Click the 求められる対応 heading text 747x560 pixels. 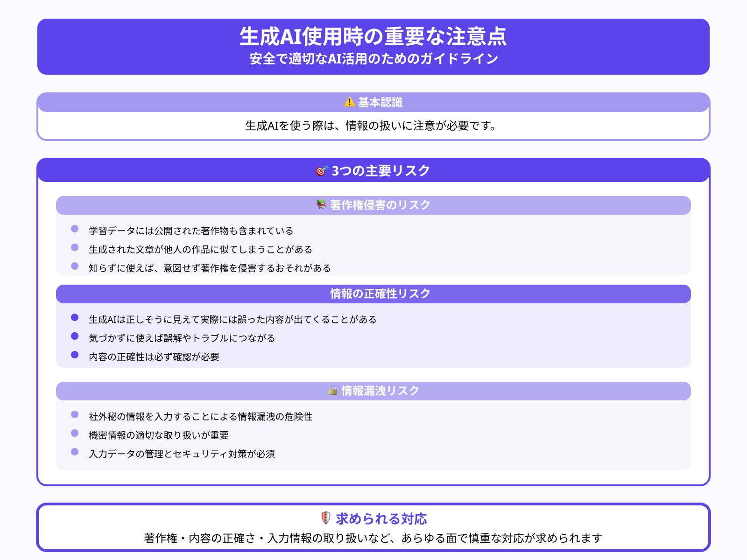tap(381, 518)
